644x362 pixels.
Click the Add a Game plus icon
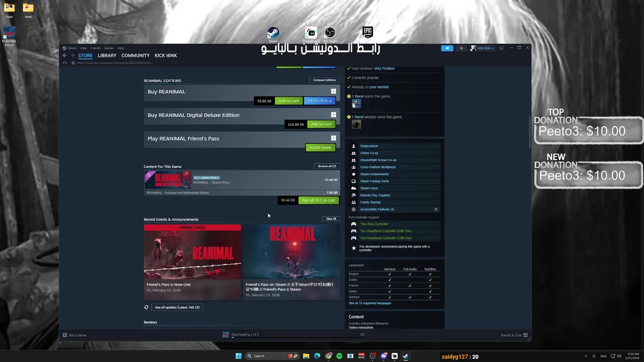pos(64,335)
